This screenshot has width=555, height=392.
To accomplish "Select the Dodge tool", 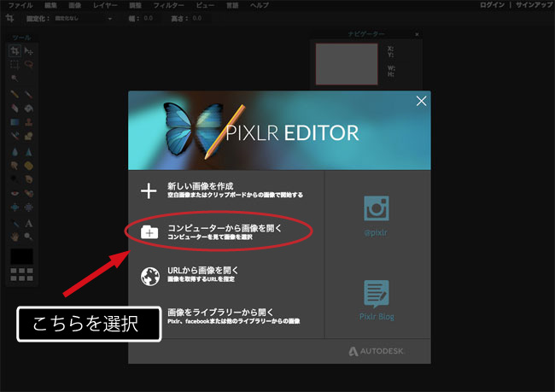I will click(15, 179).
